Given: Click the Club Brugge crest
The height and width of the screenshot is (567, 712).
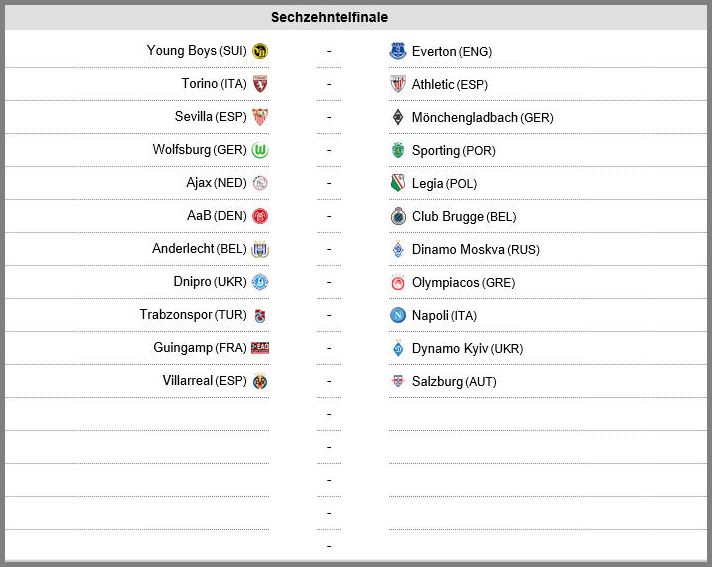Looking at the screenshot, I should (397, 216).
